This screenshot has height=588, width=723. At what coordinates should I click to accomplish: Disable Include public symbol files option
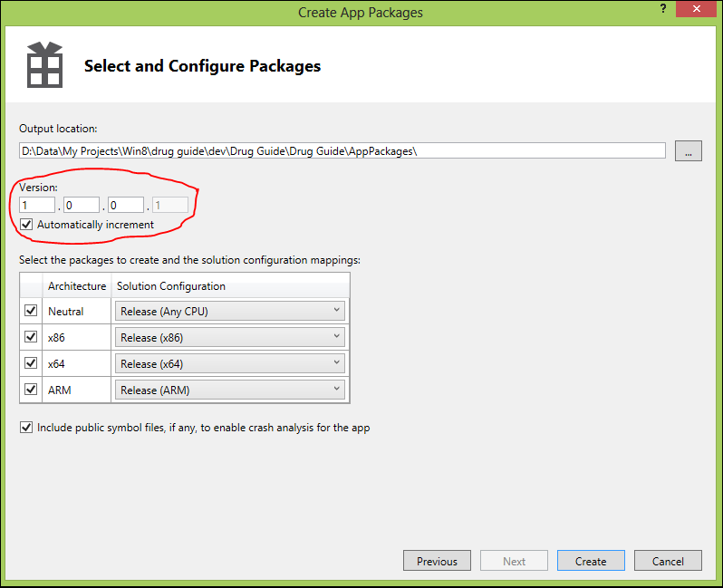pos(26,428)
